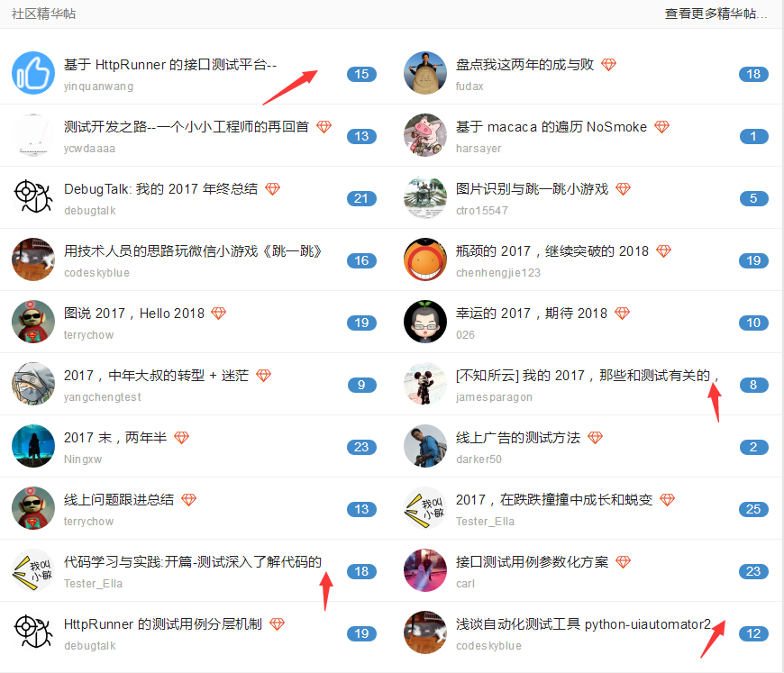784x673 pixels.
Task: Click the orange smiley avatar of chenhengjie123
Action: point(425,259)
